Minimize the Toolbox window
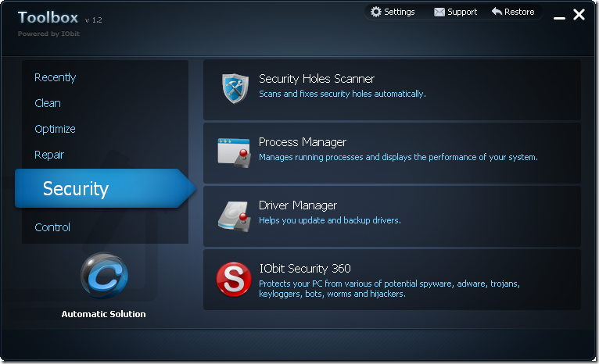The height and width of the screenshot is (364, 599). (559, 16)
